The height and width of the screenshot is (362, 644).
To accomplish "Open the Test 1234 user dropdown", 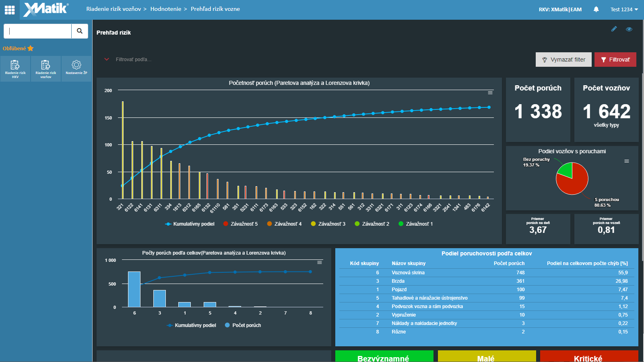I will click(624, 9).
